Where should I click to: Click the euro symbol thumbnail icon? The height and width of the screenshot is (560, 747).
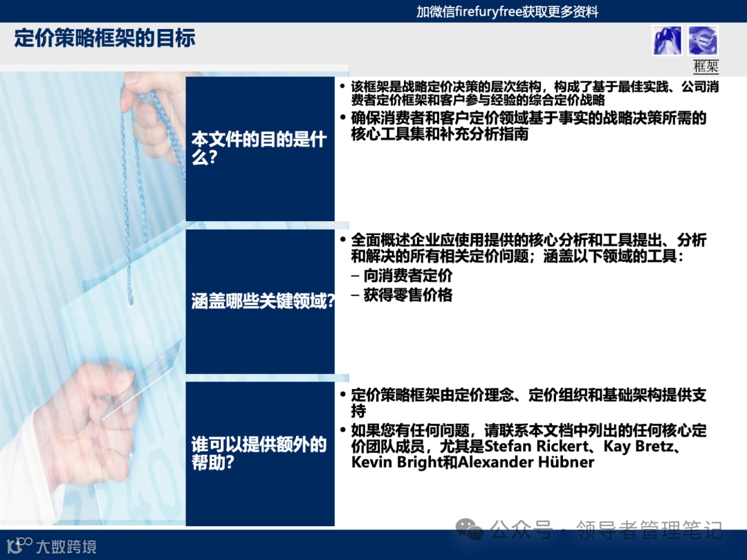pyautogui.click(x=703, y=41)
